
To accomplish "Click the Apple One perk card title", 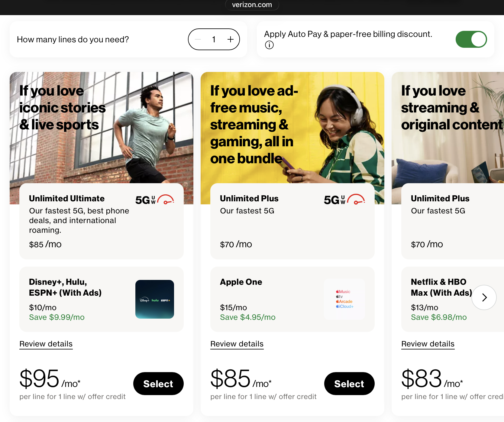I will [x=241, y=282].
